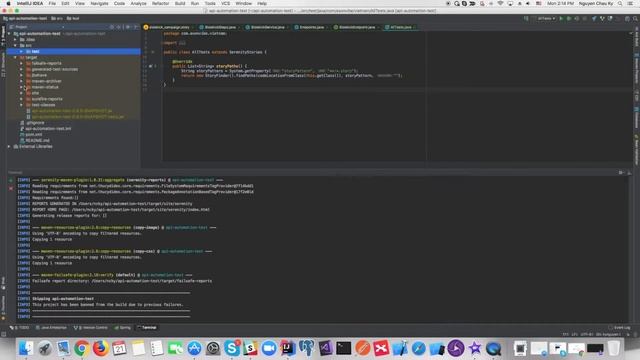
Task: Click the VCS update project icon
Action: coord(594,18)
